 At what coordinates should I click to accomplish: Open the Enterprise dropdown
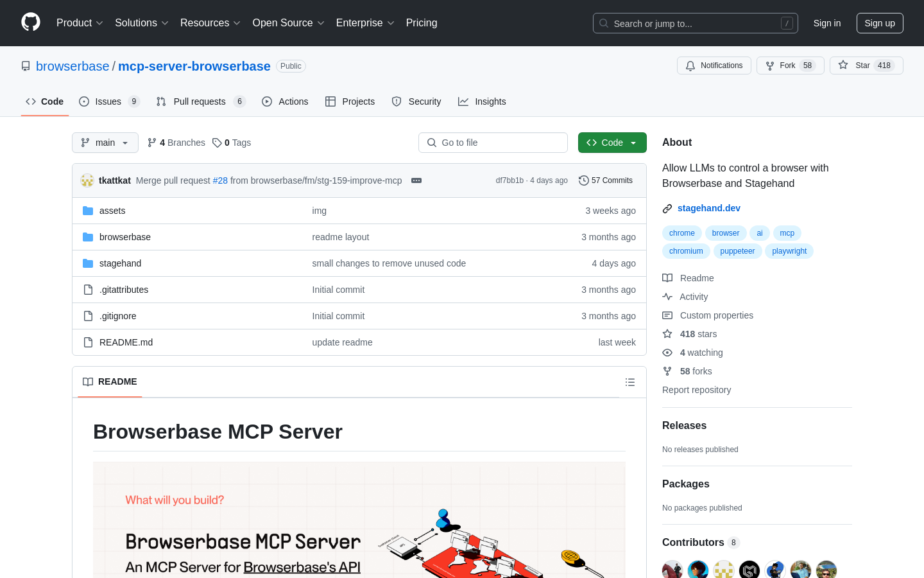365,23
